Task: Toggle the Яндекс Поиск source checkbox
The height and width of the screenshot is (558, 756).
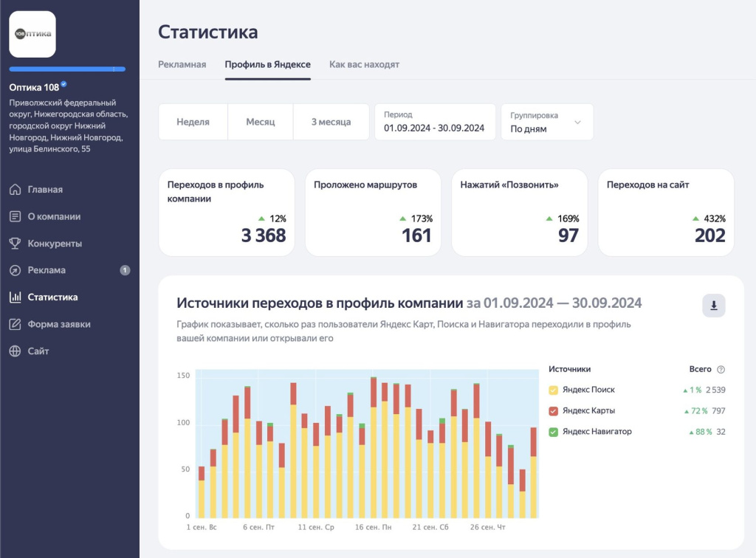Action: tap(554, 390)
